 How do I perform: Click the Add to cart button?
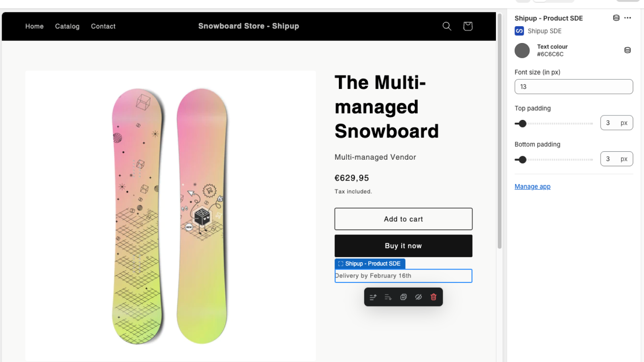pyautogui.click(x=403, y=219)
